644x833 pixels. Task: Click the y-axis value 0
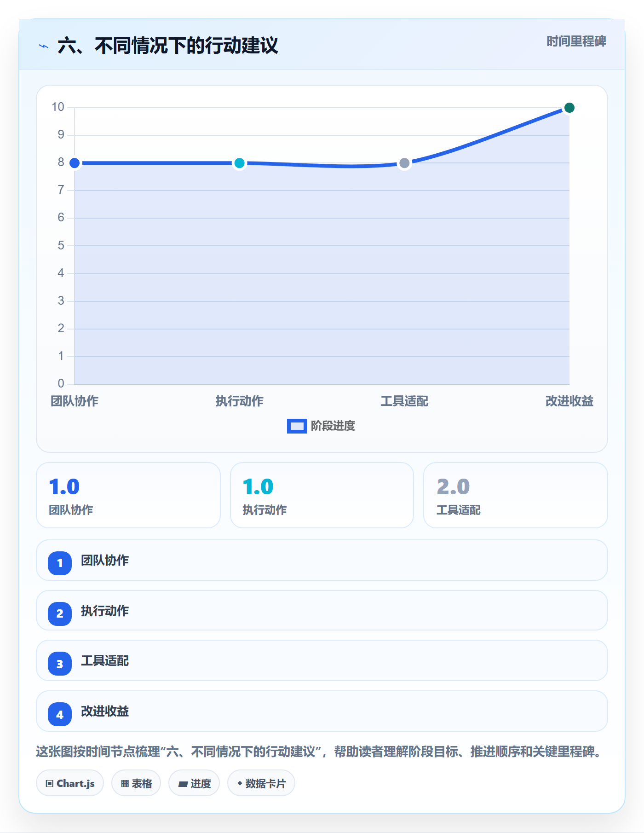tap(61, 383)
